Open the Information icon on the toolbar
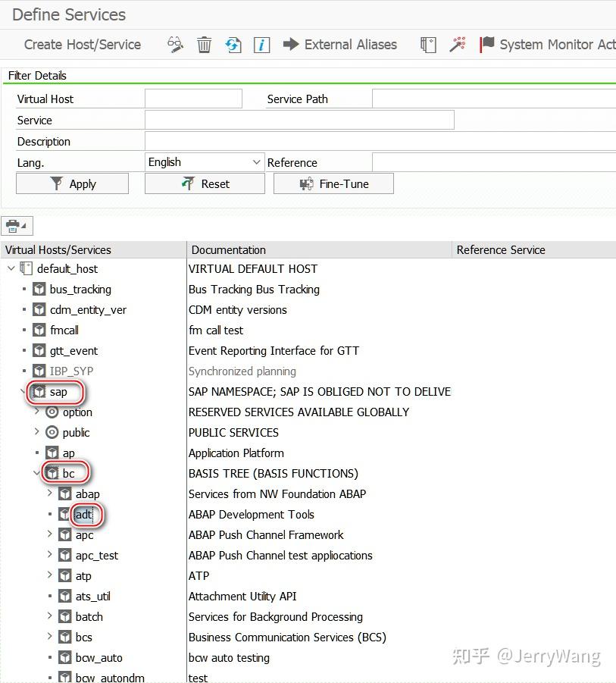The width and height of the screenshot is (616, 683). click(x=261, y=45)
